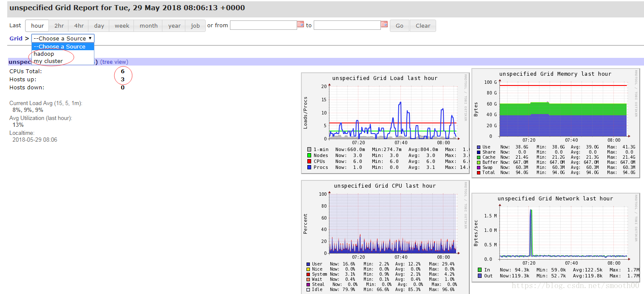Viewport: 644px width, 294px height.
Task: Select the 2hr time range
Action: pyautogui.click(x=59, y=26)
